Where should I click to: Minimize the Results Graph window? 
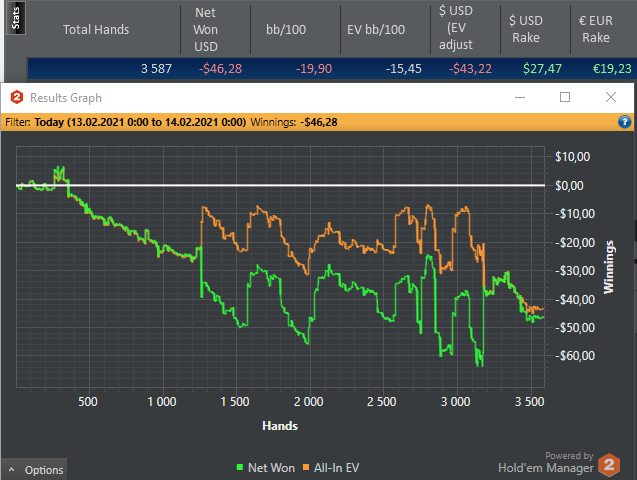coord(520,97)
